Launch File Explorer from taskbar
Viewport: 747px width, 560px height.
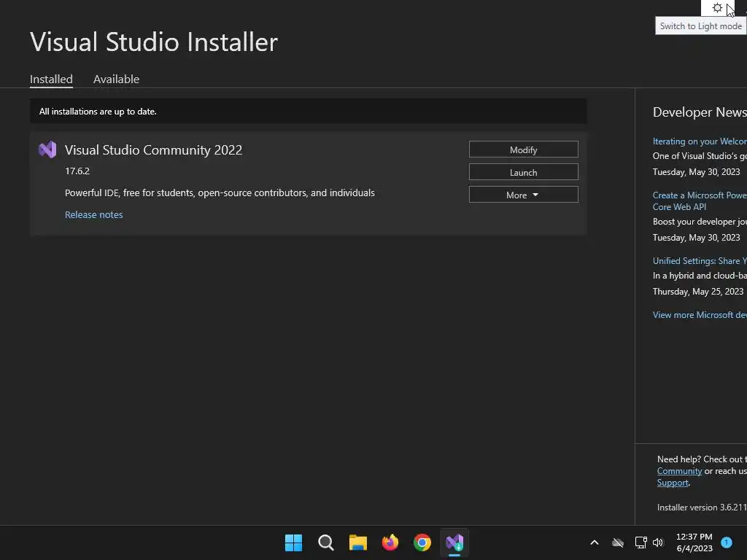(x=357, y=542)
